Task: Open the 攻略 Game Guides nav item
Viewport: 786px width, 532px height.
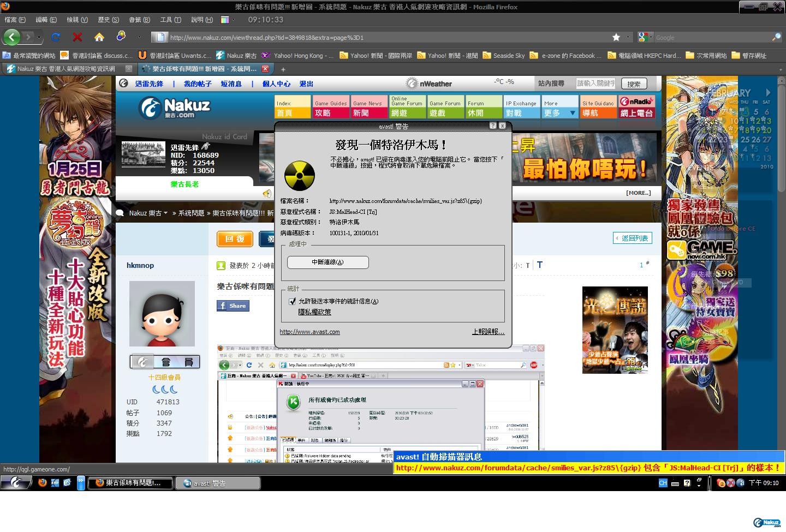Action: [x=331, y=107]
